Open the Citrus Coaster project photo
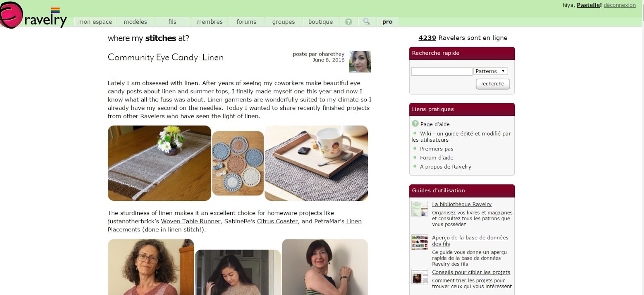This screenshot has height=295, width=644. pos(238,163)
